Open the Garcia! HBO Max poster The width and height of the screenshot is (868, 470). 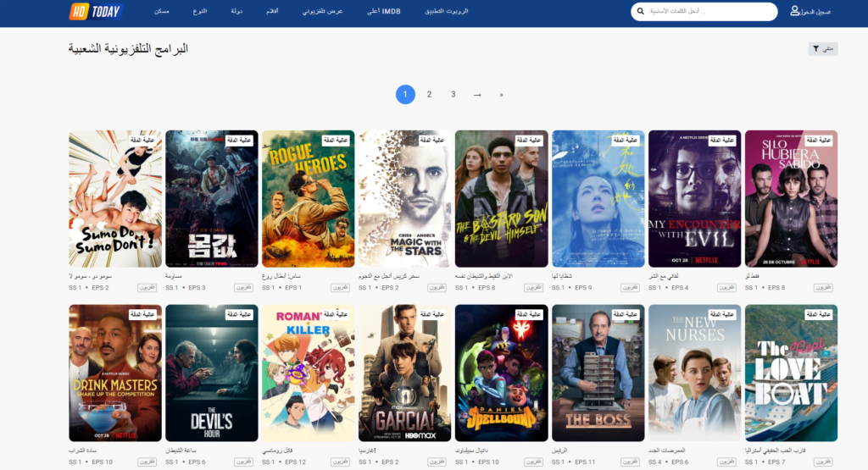(x=404, y=373)
